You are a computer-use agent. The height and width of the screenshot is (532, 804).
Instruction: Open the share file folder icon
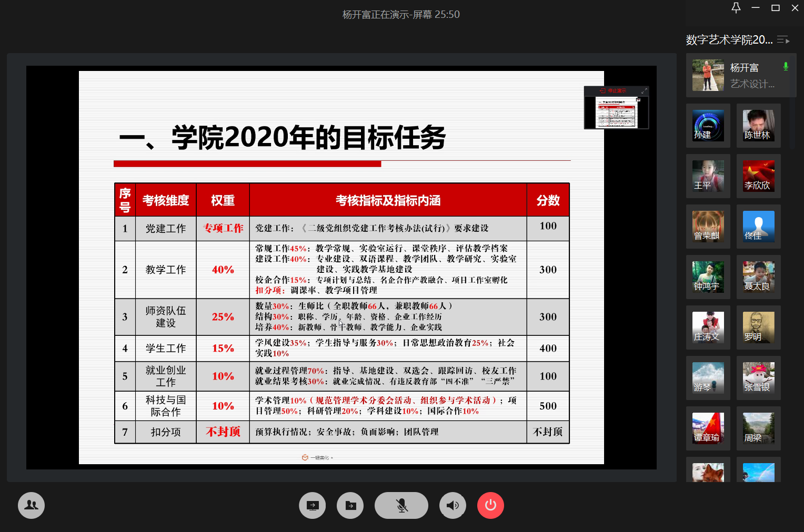(x=351, y=505)
